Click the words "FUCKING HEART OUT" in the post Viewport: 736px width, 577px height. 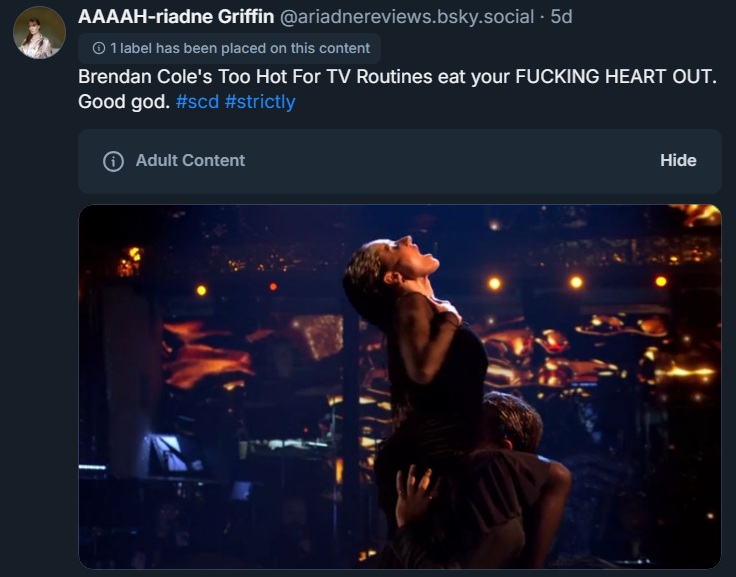tap(615, 78)
